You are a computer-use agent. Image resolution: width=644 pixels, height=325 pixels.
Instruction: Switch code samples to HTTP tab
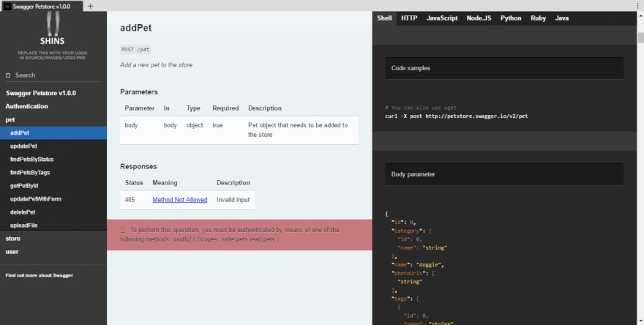(x=409, y=18)
